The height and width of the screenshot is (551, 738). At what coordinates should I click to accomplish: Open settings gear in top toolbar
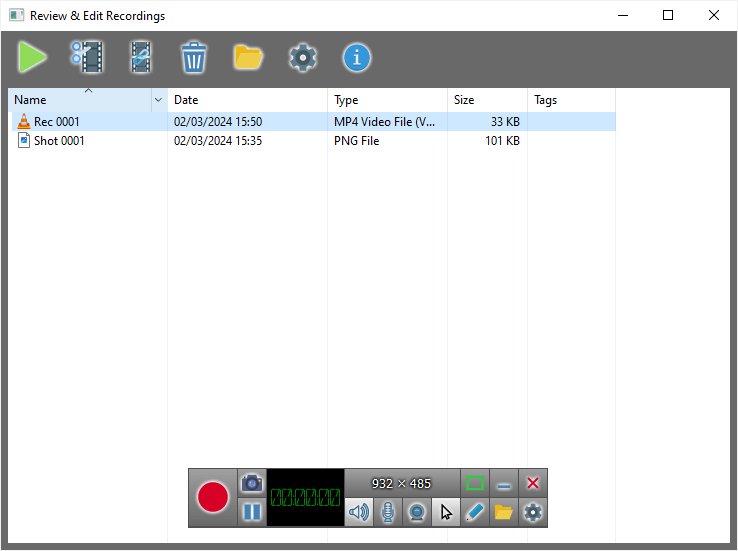coord(303,58)
